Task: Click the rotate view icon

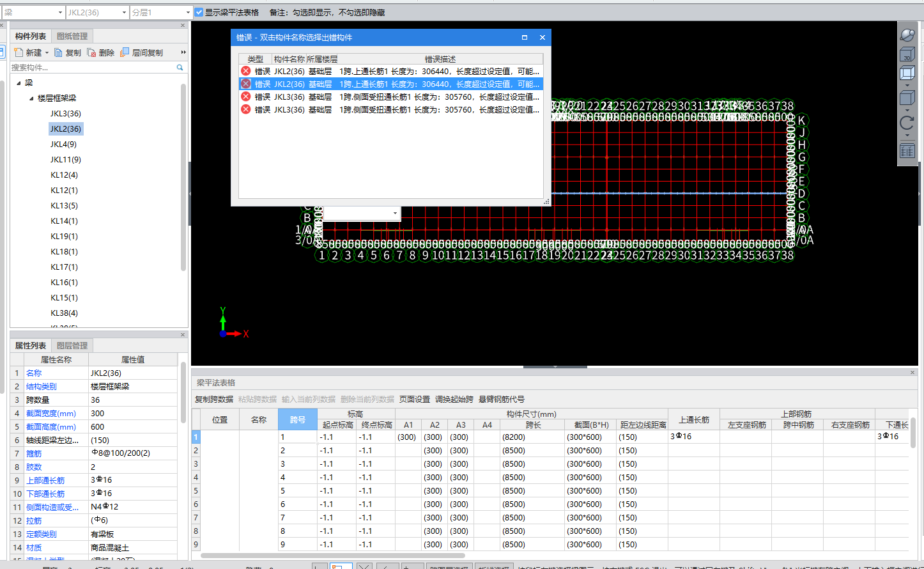Action: click(907, 123)
